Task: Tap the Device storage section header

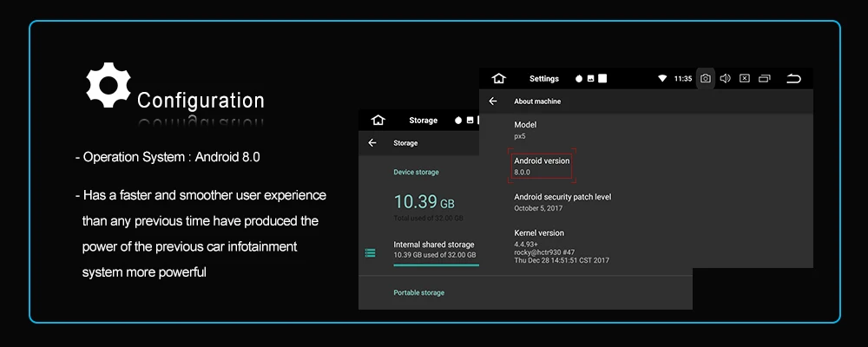Action: [x=417, y=172]
